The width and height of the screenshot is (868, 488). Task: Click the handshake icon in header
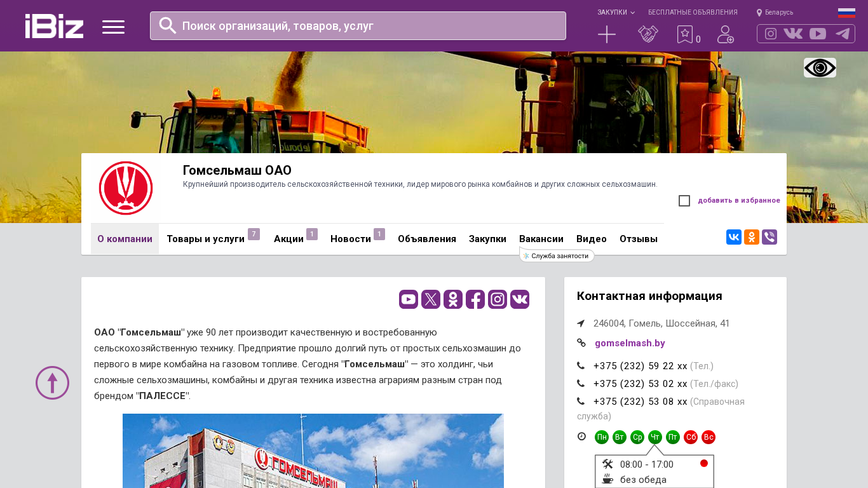click(x=648, y=34)
